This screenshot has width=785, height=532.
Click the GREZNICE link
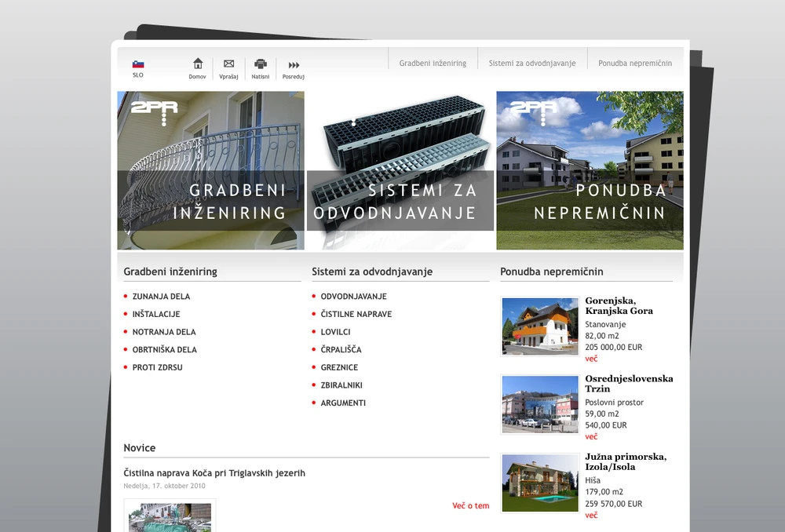(338, 367)
